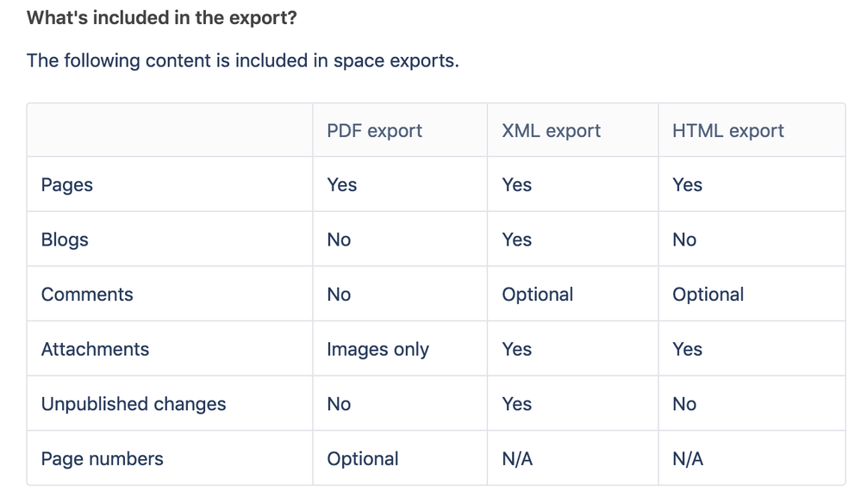
Task: Click the HTML export column header
Action: (x=727, y=131)
